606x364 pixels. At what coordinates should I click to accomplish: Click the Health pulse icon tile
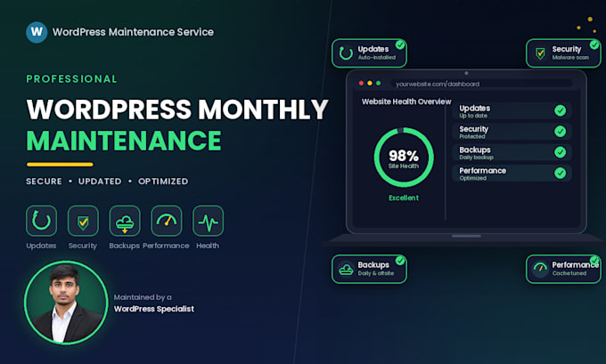[209, 221]
